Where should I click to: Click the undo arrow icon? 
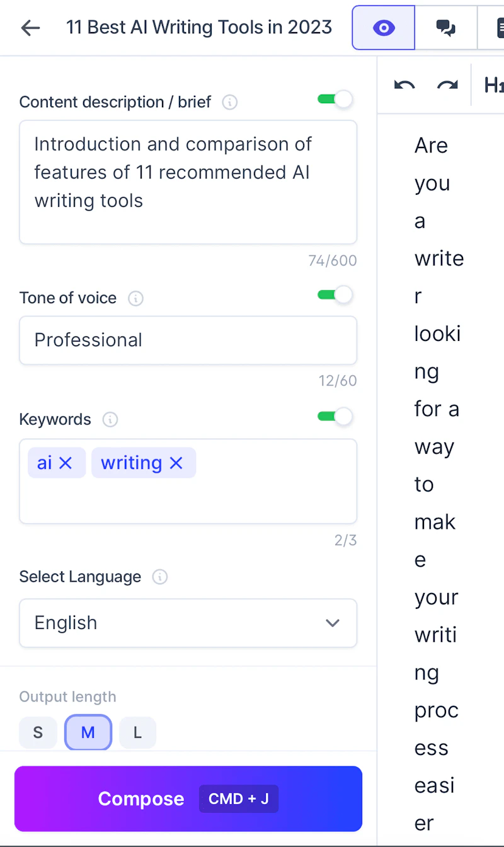click(404, 85)
